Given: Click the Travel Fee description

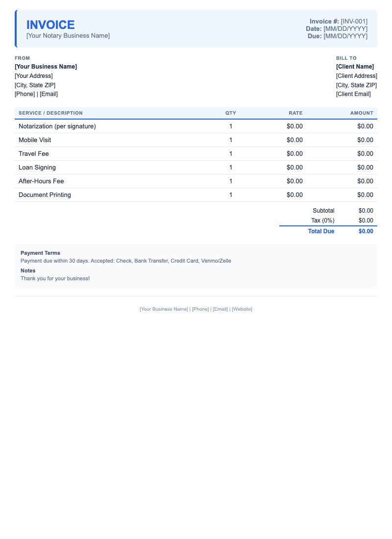Looking at the screenshot, I should 34,154.
